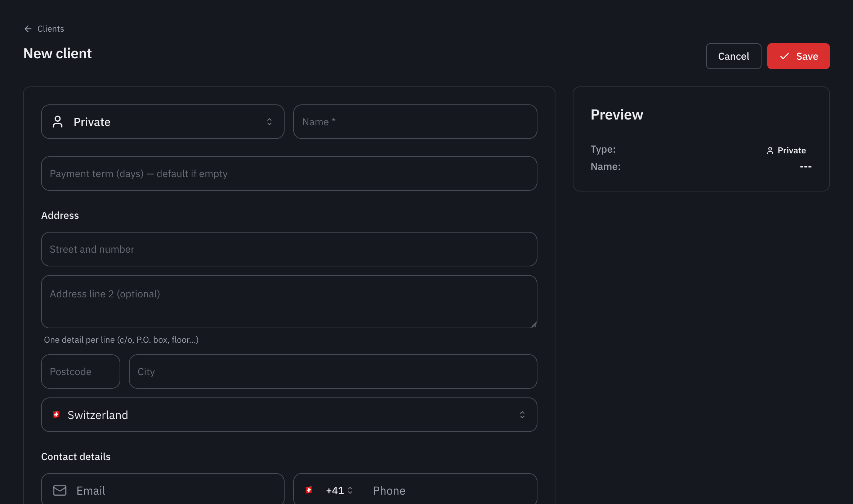Click the up-down chevron in the country selector
This screenshot has width=853, height=504.
[x=522, y=415]
